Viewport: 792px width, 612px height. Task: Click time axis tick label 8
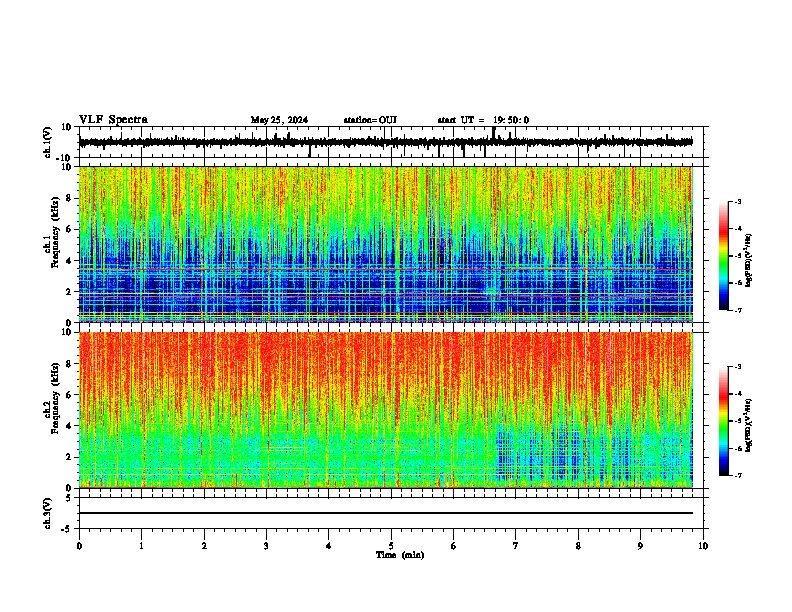578,546
